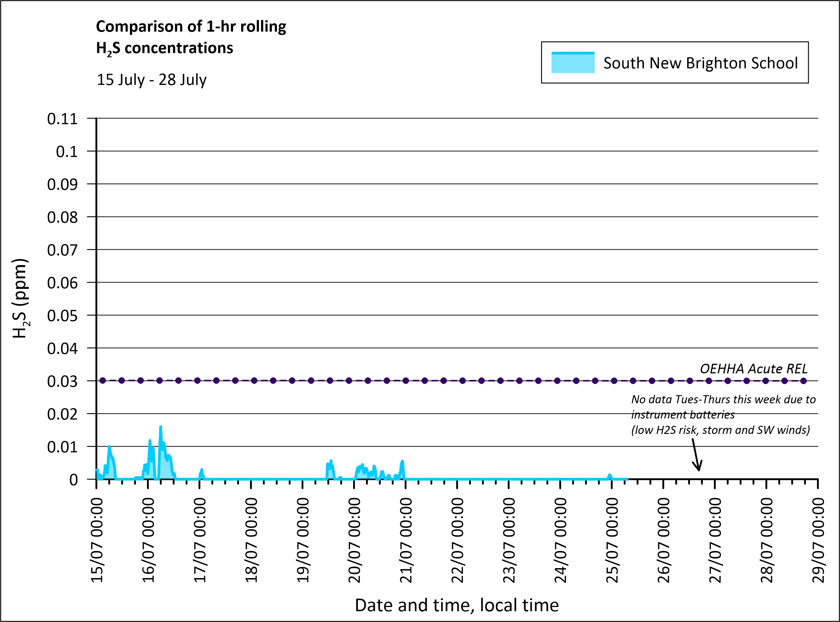Click the 'Date and time, local time' axis title
The width and height of the screenshot is (840, 622).
457,605
